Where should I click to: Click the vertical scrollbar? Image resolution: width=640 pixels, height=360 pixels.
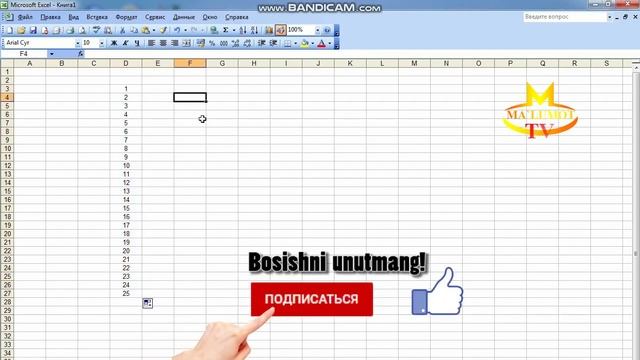pyautogui.click(x=636, y=212)
